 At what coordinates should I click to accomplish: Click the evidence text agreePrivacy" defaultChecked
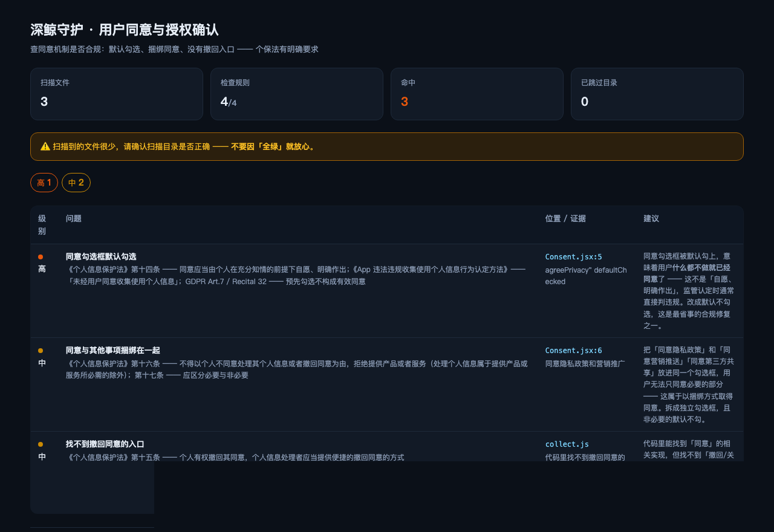[586, 276]
